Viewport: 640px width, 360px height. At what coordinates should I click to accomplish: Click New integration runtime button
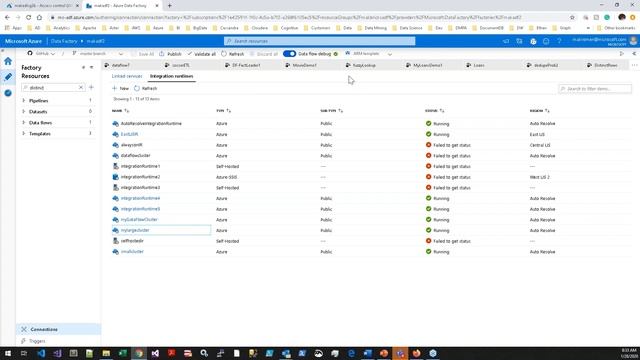pos(120,88)
